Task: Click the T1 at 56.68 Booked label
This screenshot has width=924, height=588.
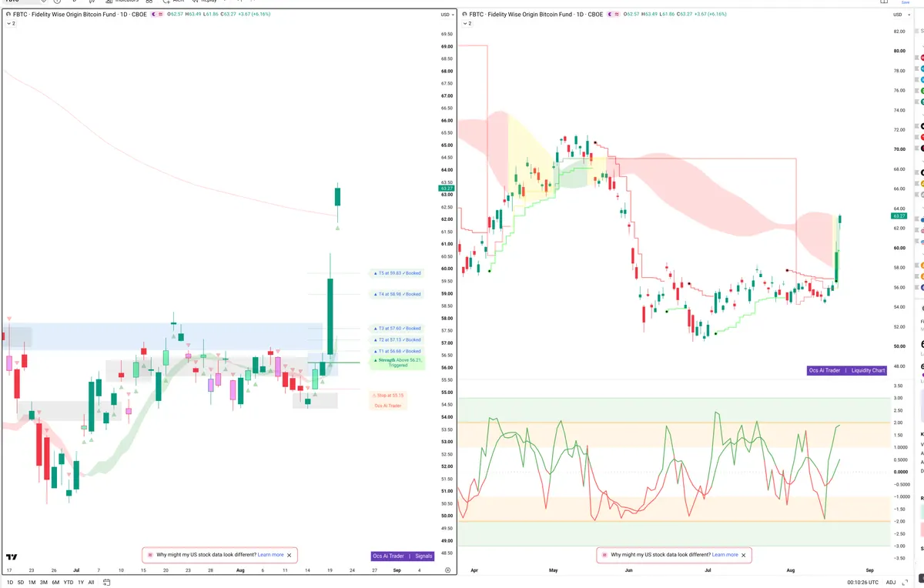Action: [x=397, y=351]
